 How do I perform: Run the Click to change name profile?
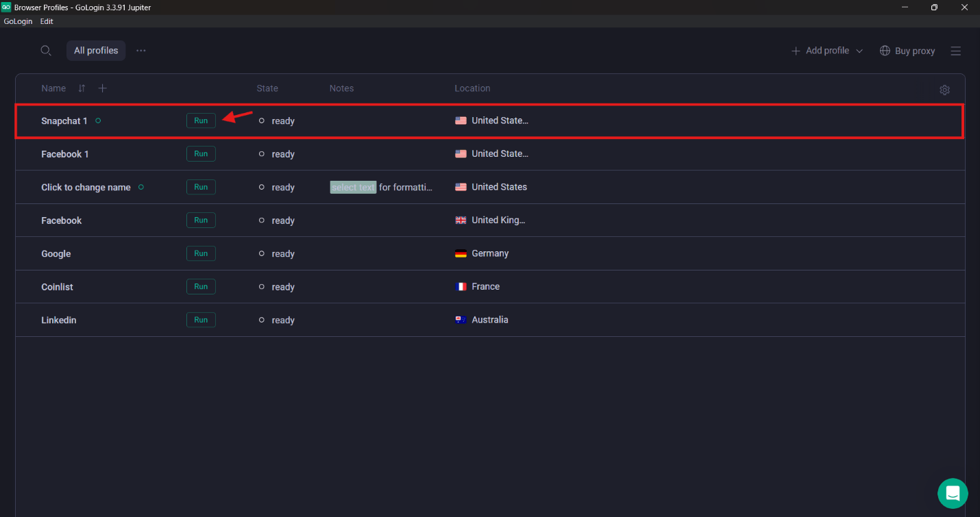[201, 187]
